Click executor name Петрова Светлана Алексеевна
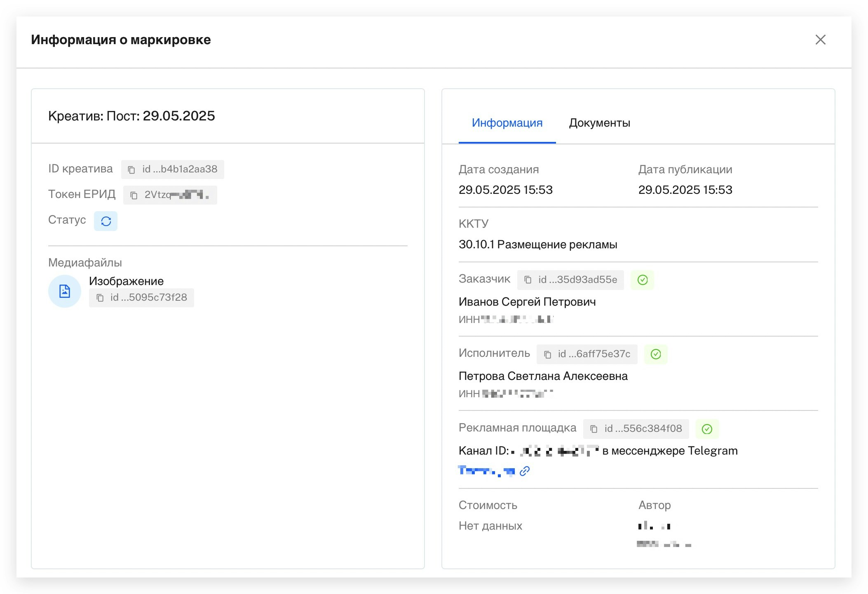This screenshot has width=868, height=594. point(543,376)
